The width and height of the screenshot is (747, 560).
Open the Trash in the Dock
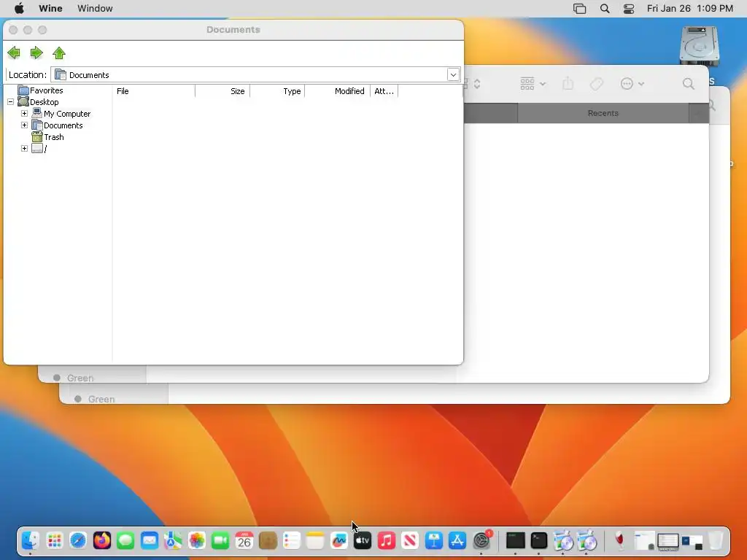[716, 541]
